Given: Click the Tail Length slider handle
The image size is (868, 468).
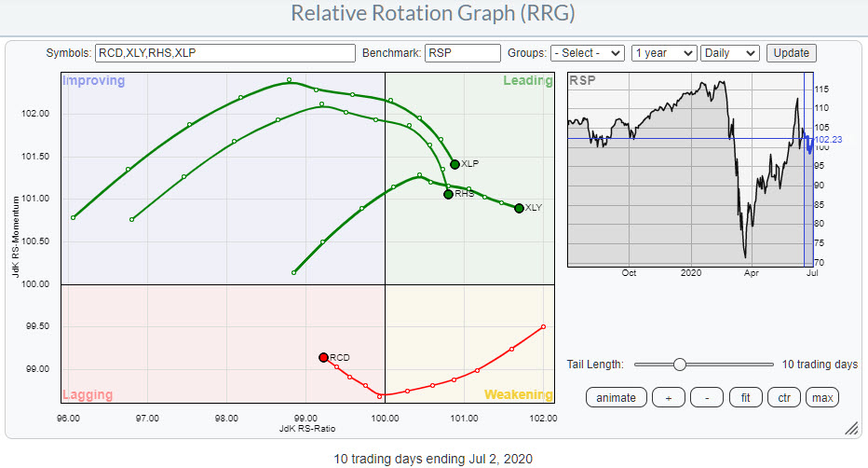Looking at the screenshot, I should click(680, 365).
